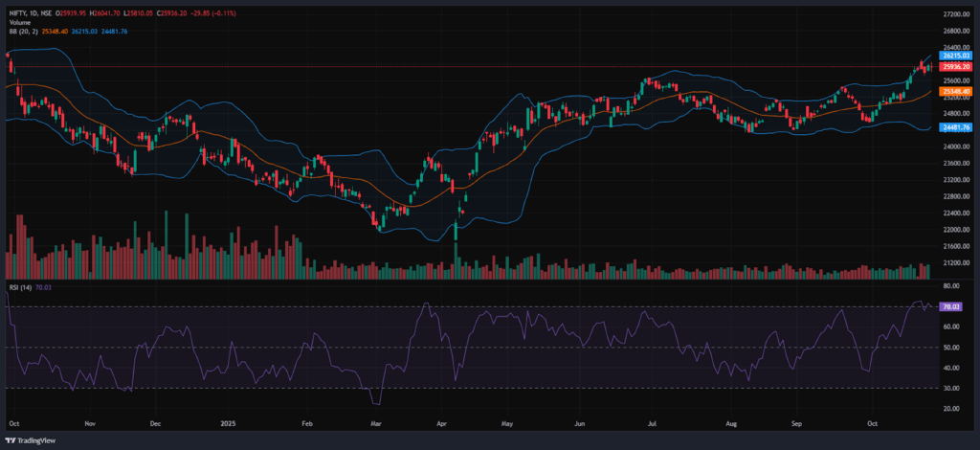Click the 50.00 level on RSI axis
Screen dimensions: 980x450
[x=951, y=347]
